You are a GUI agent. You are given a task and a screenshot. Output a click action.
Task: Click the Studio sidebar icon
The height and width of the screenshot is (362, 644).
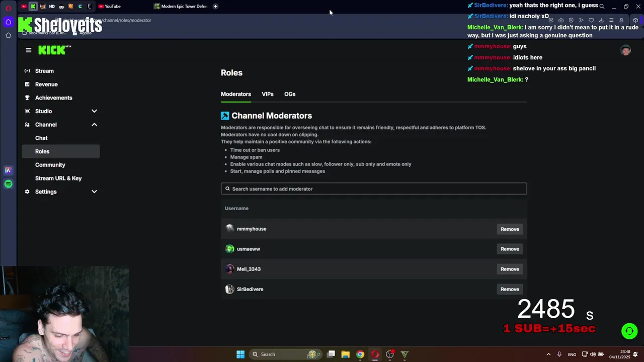click(27, 111)
